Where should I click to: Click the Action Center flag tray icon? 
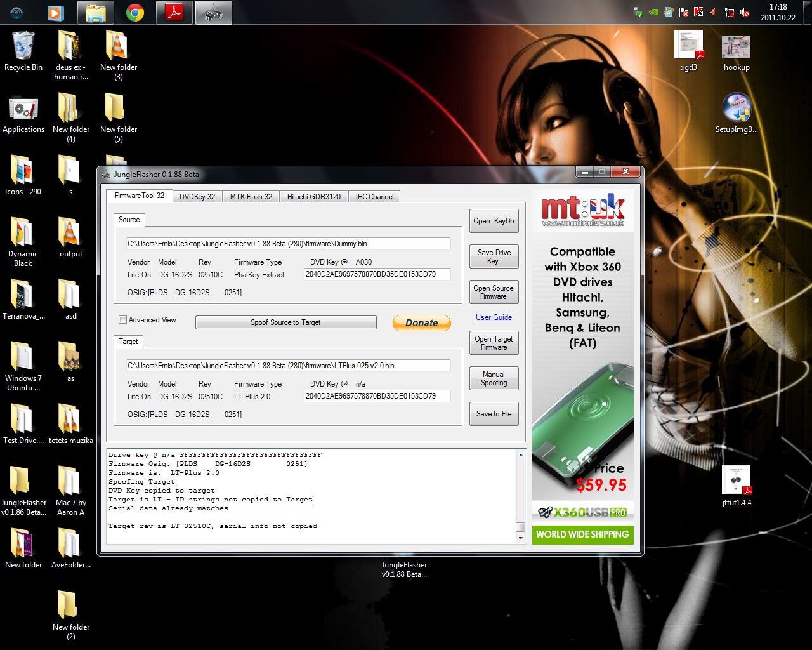[683, 12]
